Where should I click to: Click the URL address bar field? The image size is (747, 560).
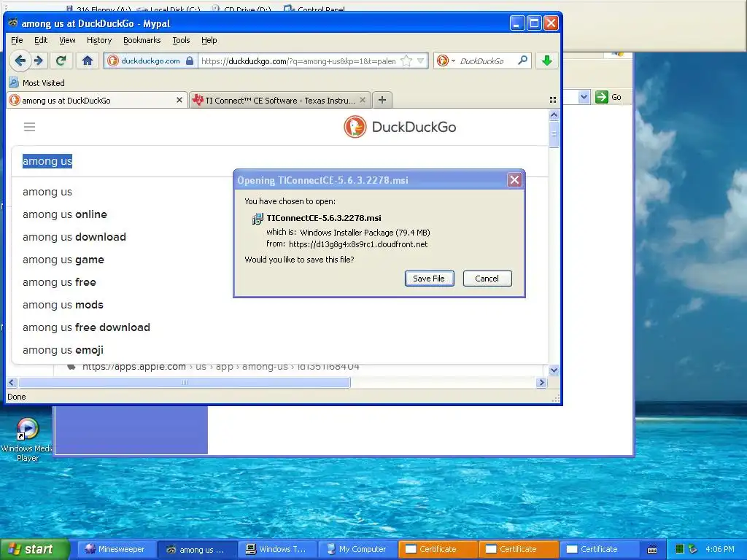coord(298,61)
